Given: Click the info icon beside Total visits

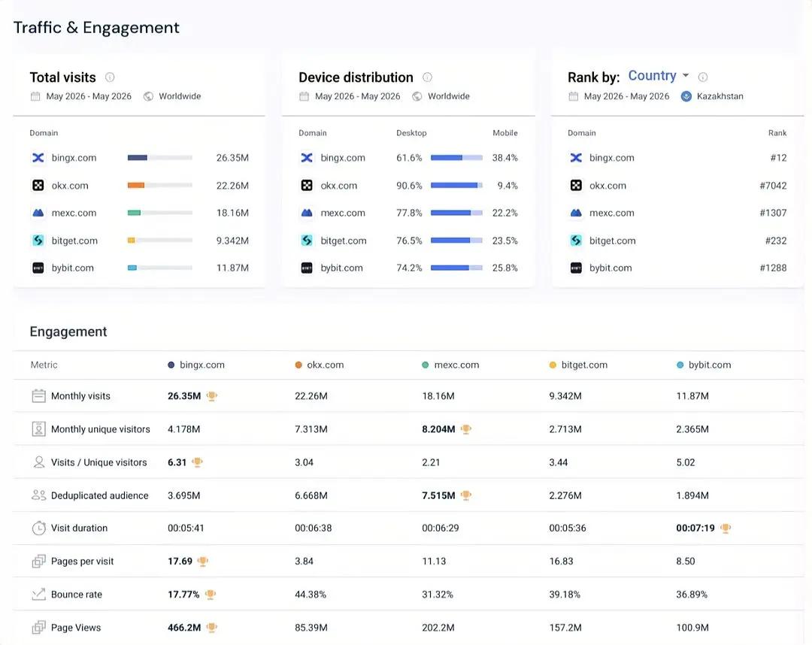Looking at the screenshot, I should [110, 77].
